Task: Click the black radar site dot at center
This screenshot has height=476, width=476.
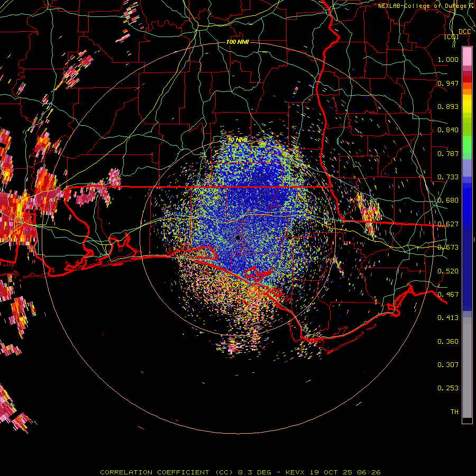Action: [238, 238]
